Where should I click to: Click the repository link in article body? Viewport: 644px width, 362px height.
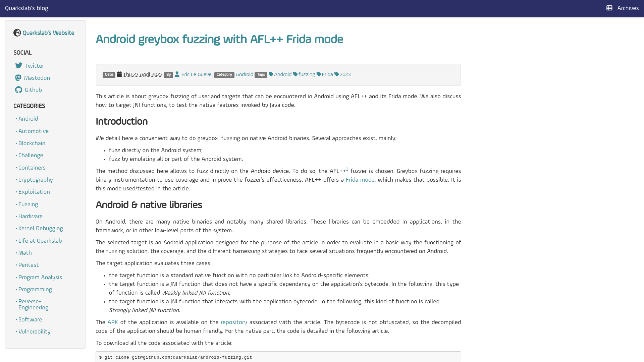[x=233, y=322]
